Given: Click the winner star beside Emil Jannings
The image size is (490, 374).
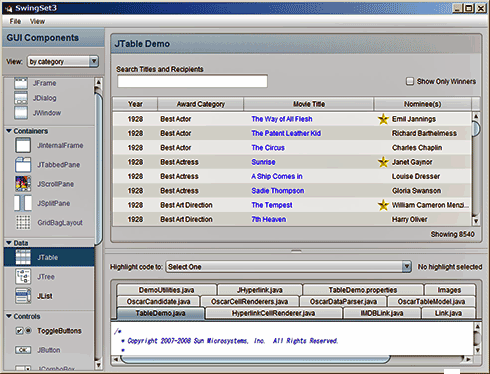Looking at the screenshot, I should click(383, 119).
